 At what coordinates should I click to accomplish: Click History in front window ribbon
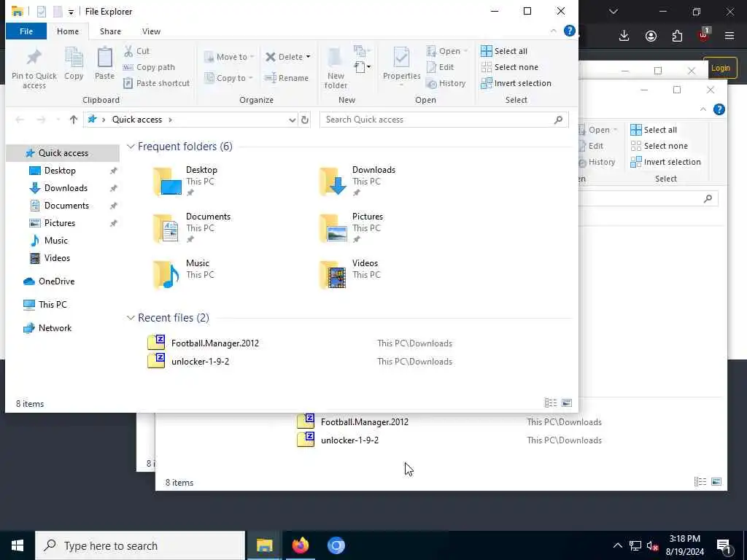446,83
